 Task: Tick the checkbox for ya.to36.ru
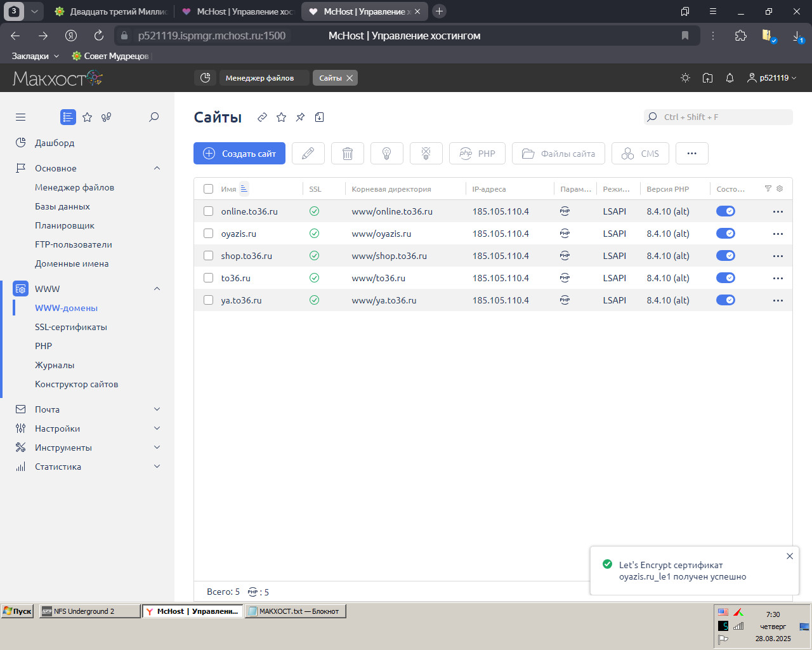pyautogui.click(x=208, y=300)
